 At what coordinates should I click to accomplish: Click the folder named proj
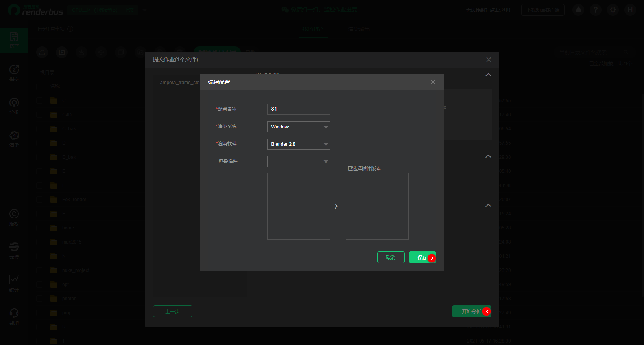[x=66, y=313]
